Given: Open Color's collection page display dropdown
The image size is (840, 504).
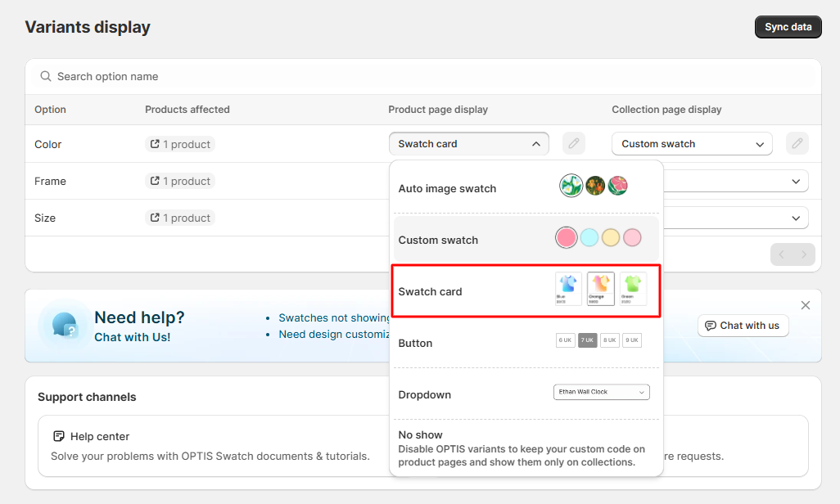Looking at the screenshot, I should (692, 143).
